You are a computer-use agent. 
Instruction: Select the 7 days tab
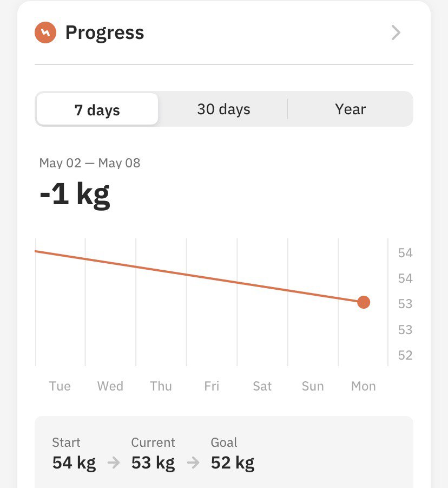pos(97,109)
